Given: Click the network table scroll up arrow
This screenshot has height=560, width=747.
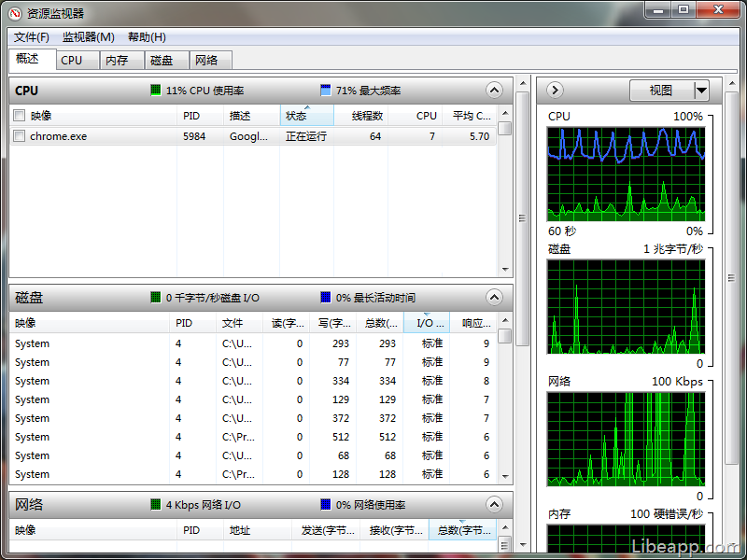Looking at the screenshot, I should (505, 527).
